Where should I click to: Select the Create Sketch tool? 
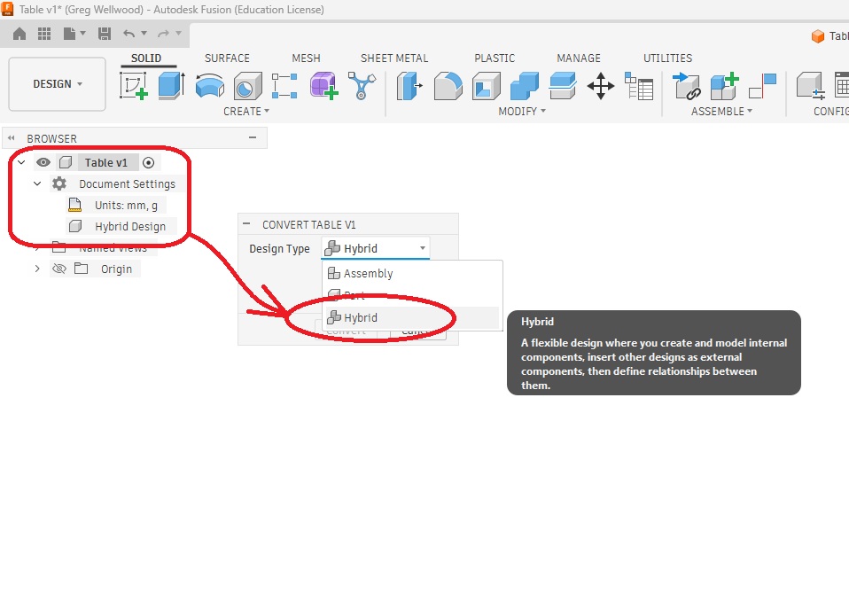click(134, 85)
